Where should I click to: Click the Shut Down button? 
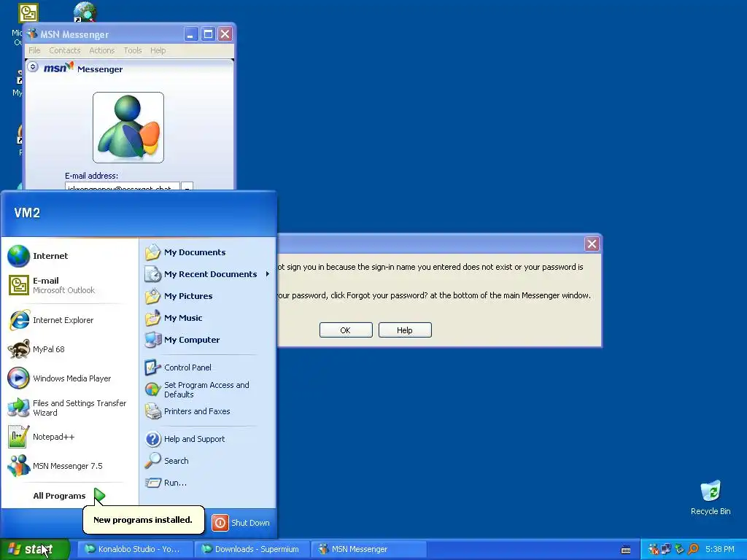pos(241,523)
